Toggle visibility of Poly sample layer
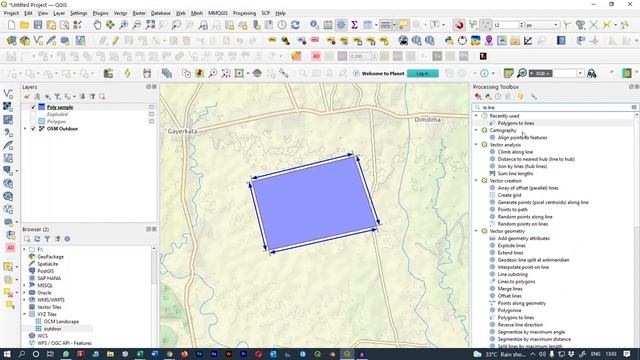This screenshot has width=640, height=360. coord(33,107)
